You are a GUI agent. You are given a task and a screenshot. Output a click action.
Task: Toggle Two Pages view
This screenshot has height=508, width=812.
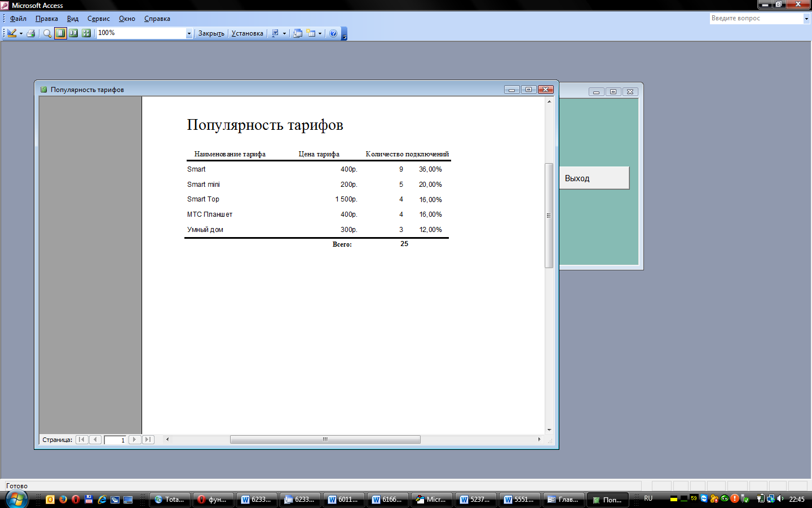[x=73, y=33]
